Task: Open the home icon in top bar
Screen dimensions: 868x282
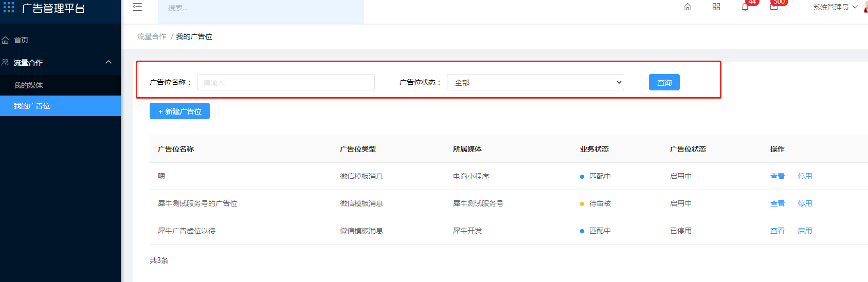Action: coord(688,7)
